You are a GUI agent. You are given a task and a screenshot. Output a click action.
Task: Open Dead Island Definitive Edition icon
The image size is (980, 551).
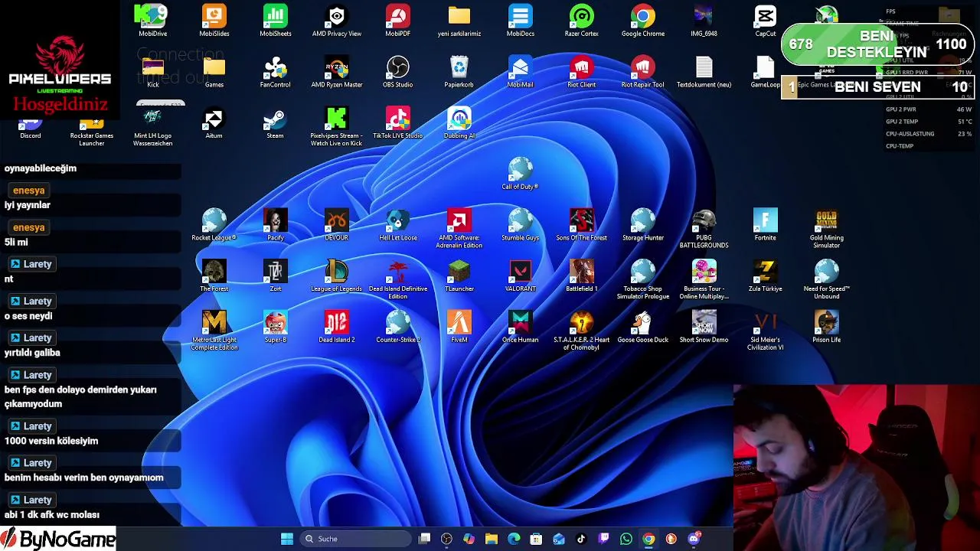coord(398,280)
